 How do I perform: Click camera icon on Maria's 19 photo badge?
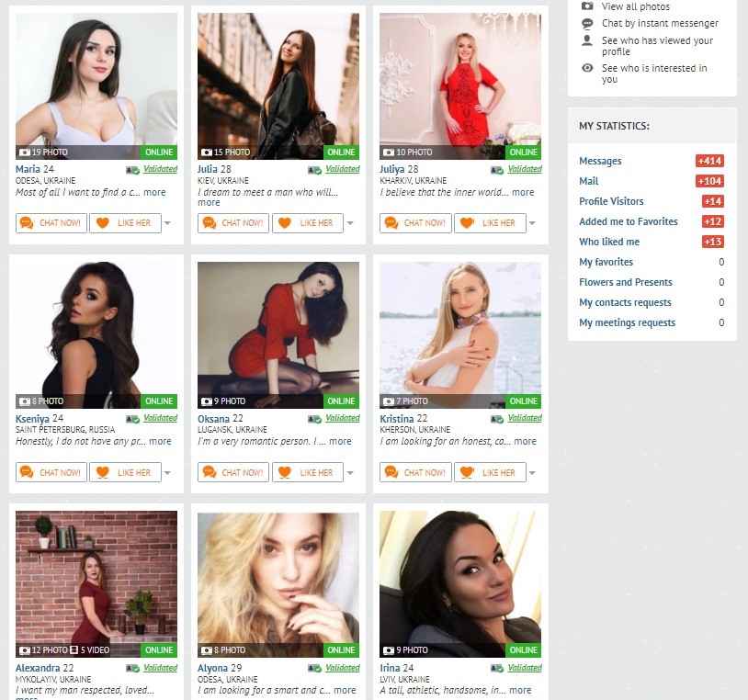[x=24, y=152]
